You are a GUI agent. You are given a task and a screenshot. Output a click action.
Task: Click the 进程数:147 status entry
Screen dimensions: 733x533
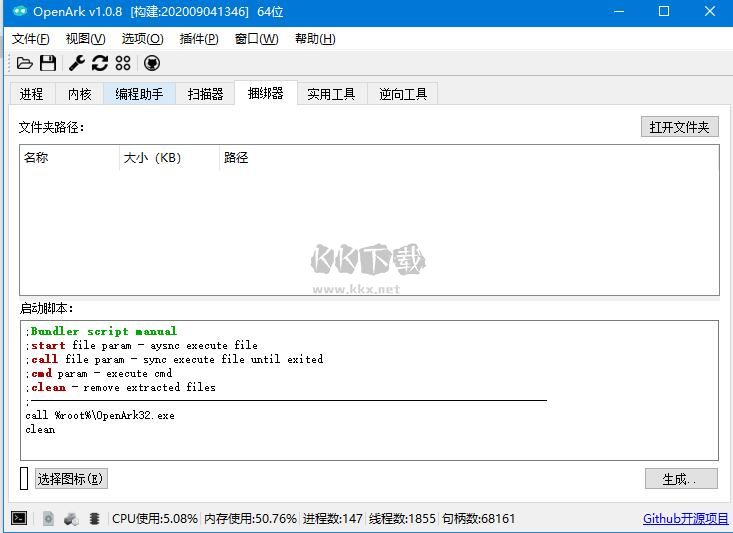[332, 519]
